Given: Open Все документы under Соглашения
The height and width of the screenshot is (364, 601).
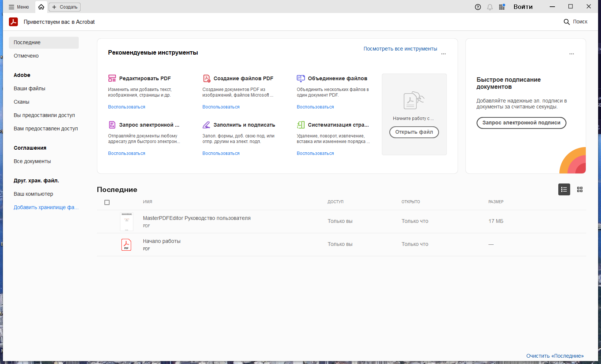Looking at the screenshot, I should pyautogui.click(x=32, y=161).
